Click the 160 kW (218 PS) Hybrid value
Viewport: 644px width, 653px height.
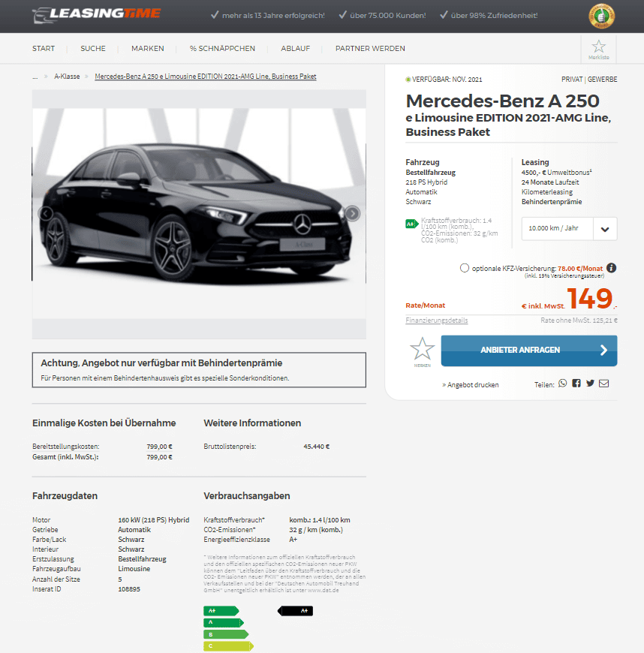point(154,519)
